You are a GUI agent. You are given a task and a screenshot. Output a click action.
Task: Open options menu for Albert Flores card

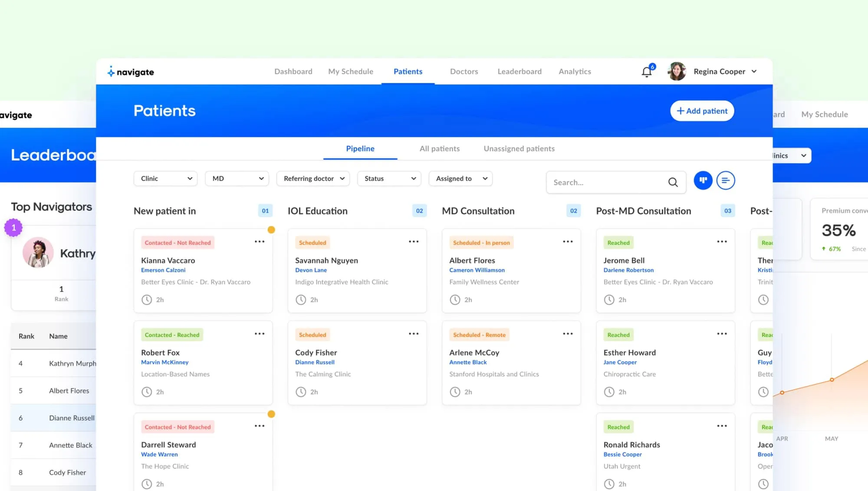(568, 241)
